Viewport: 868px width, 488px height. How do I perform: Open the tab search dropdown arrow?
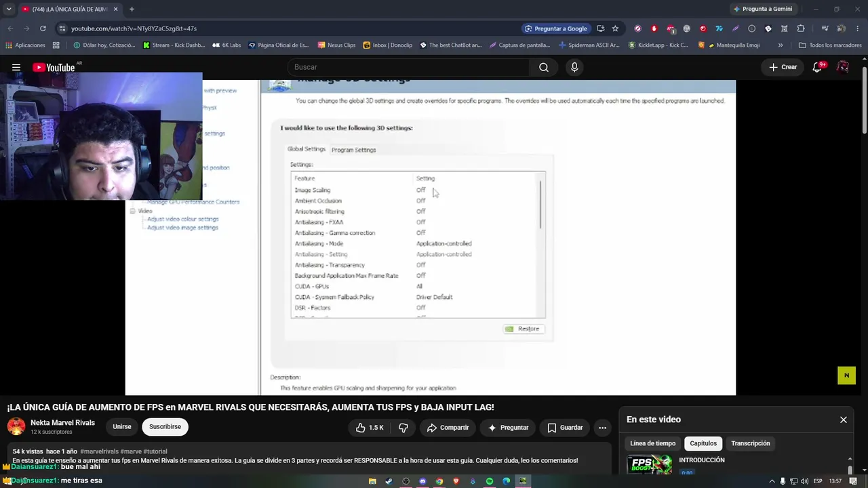click(9, 9)
